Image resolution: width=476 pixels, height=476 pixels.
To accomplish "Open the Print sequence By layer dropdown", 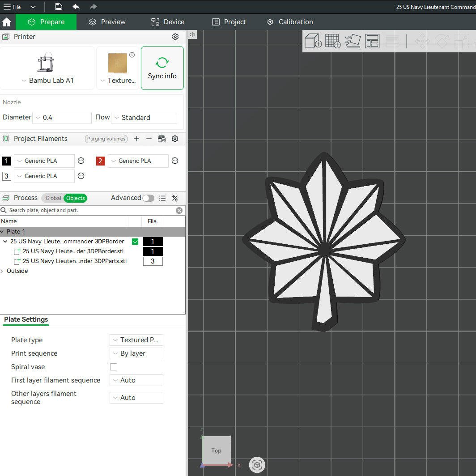I will tap(136, 353).
